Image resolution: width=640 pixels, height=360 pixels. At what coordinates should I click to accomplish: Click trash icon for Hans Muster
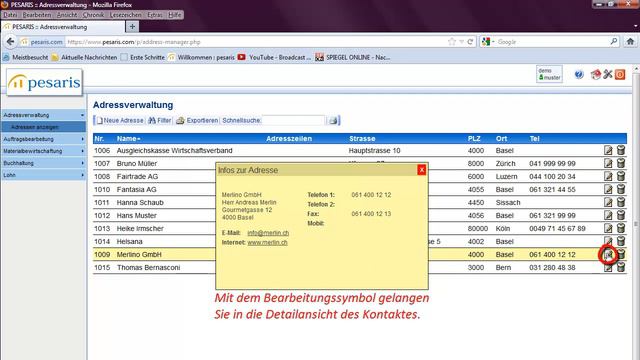pos(621,215)
